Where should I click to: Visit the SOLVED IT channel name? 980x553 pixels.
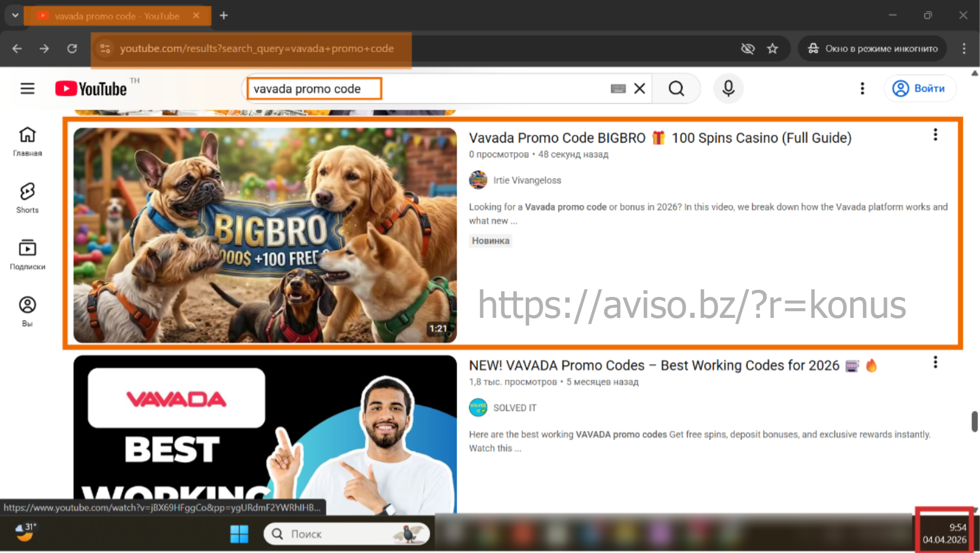(515, 408)
